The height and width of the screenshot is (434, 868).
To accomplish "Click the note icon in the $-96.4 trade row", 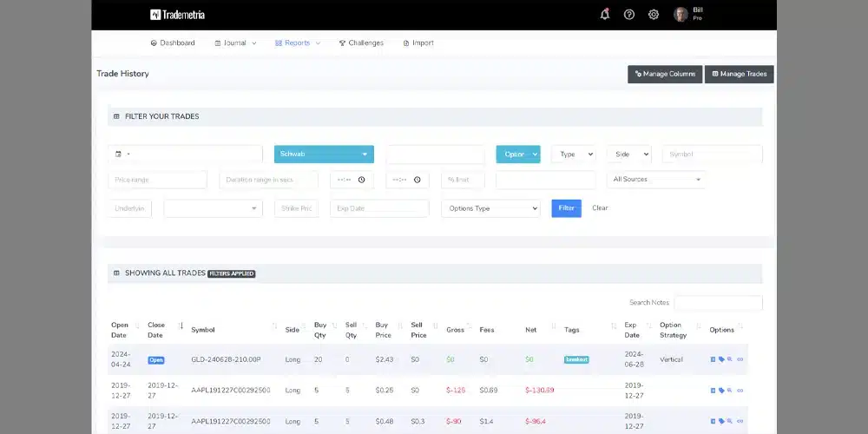I will click(x=713, y=421).
